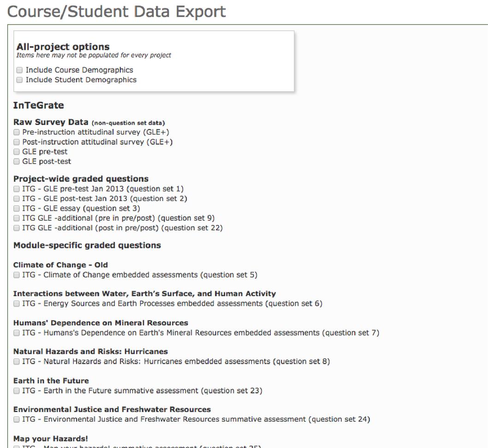Enable ITG - GLE essay question set
Screen dimensions: 488x448
pyautogui.click(x=16, y=208)
